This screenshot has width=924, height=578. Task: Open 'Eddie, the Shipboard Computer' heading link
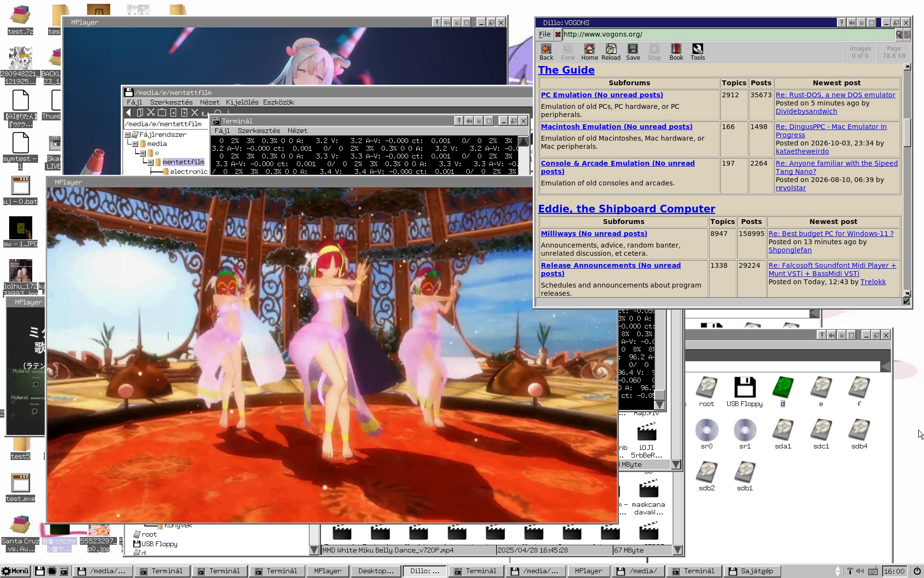pyautogui.click(x=626, y=209)
